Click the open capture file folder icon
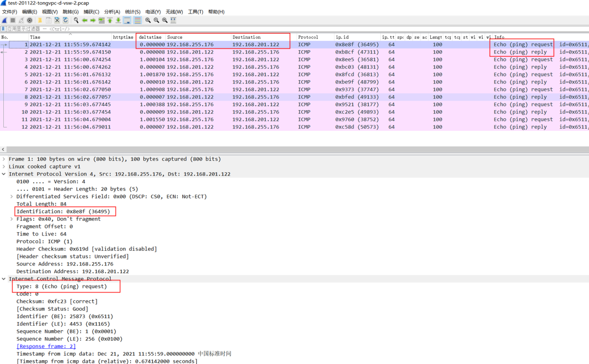The height and width of the screenshot is (364, 589). pyautogui.click(x=40, y=20)
